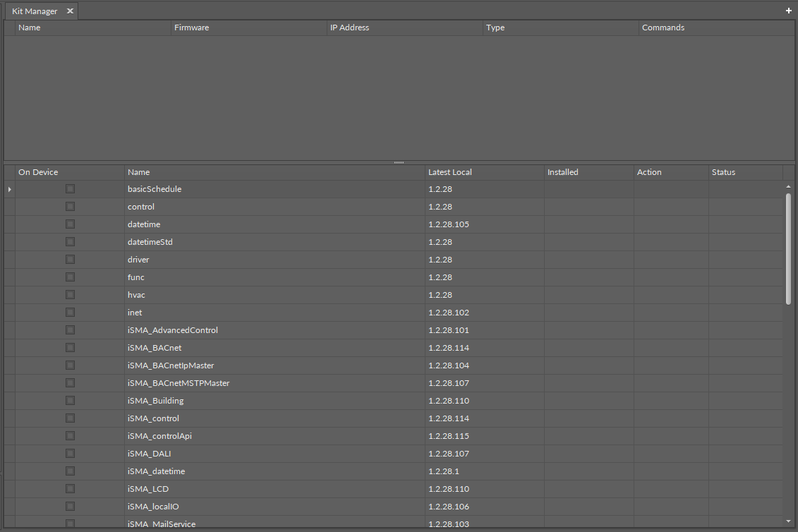Click the vertical scrollbar of kit list
This screenshot has height=532, width=798.
pos(788,247)
